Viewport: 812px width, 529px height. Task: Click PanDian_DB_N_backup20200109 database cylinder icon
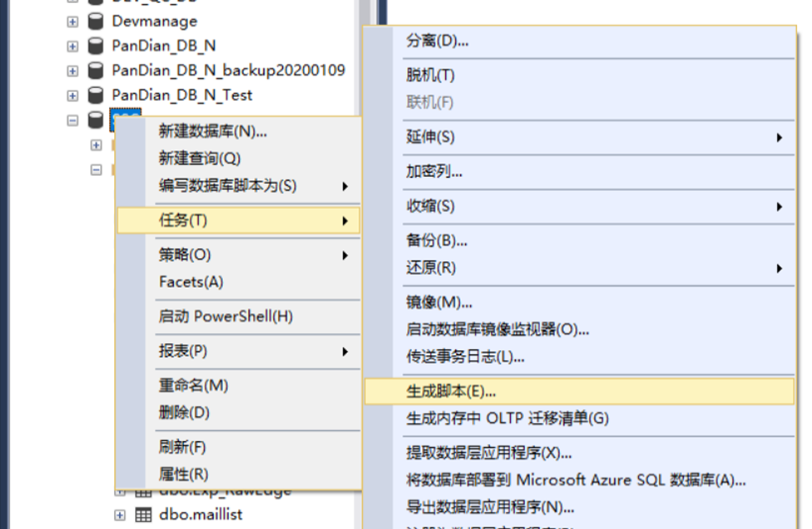pyautogui.click(x=95, y=70)
